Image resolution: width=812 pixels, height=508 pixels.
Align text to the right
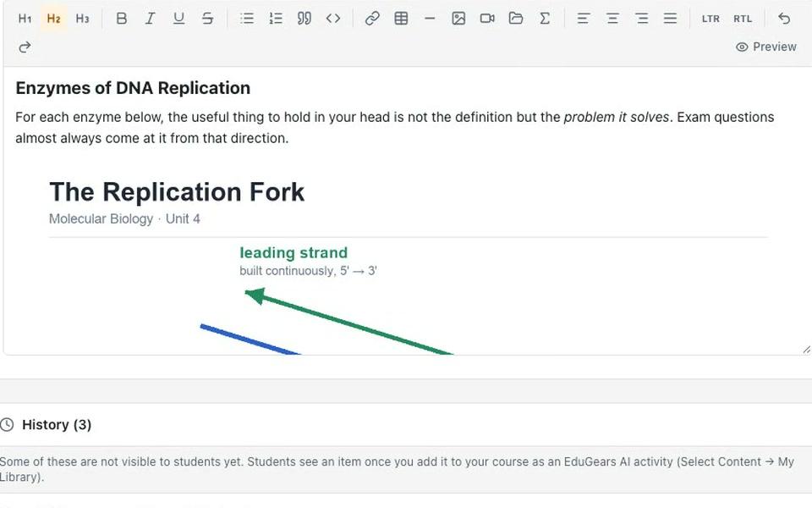(x=642, y=19)
